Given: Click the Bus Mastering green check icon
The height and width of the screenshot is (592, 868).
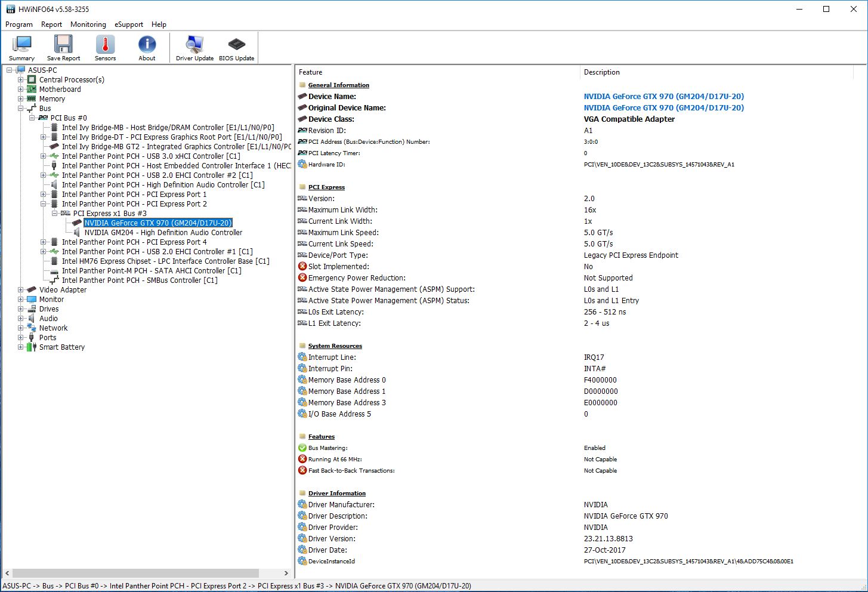Looking at the screenshot, I should click(x=302, y=448).
